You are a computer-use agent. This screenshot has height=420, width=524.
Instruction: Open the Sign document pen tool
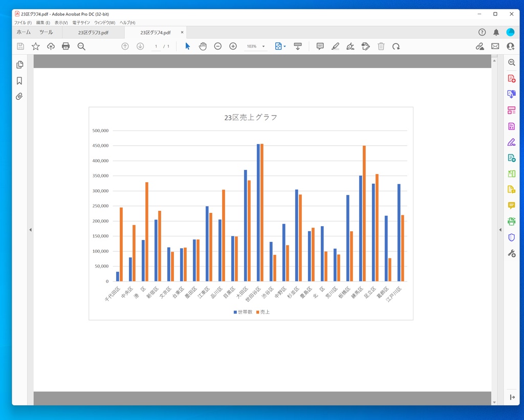point(350,47)
